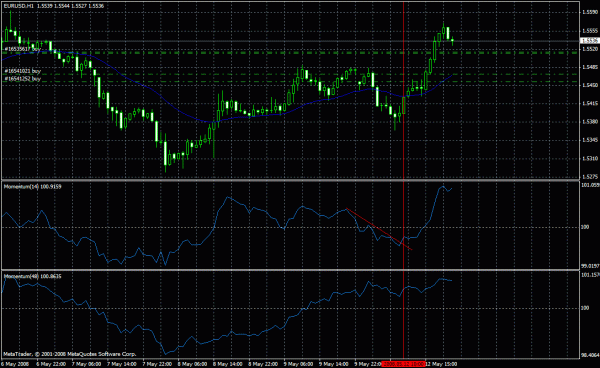
Task: Click the 8 May 14:00 time axis label
Action: 228,364
